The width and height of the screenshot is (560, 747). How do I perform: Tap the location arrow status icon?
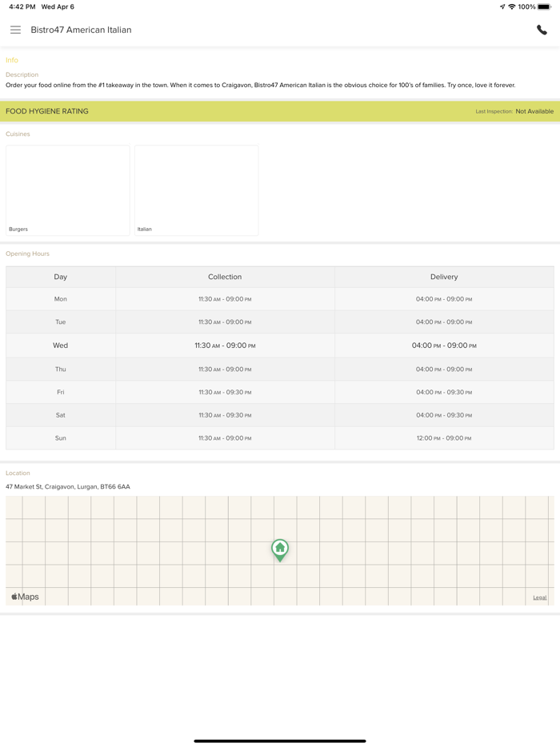pyautogui.click(x=502, y=6)
